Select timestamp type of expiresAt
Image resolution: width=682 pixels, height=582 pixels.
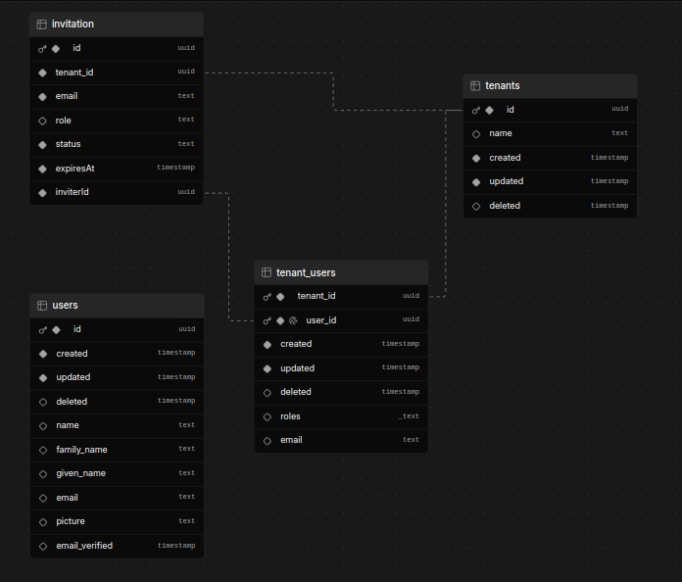pyautogui.click(x=176, y=167)
